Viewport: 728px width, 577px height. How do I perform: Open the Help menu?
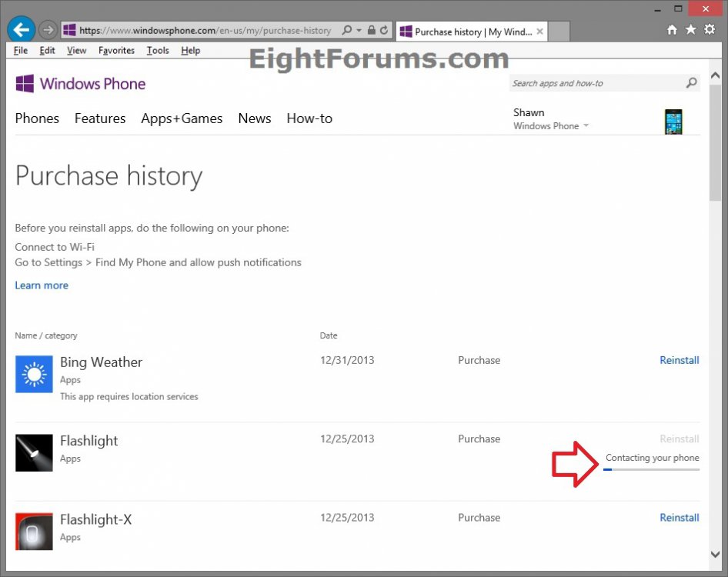190,50
